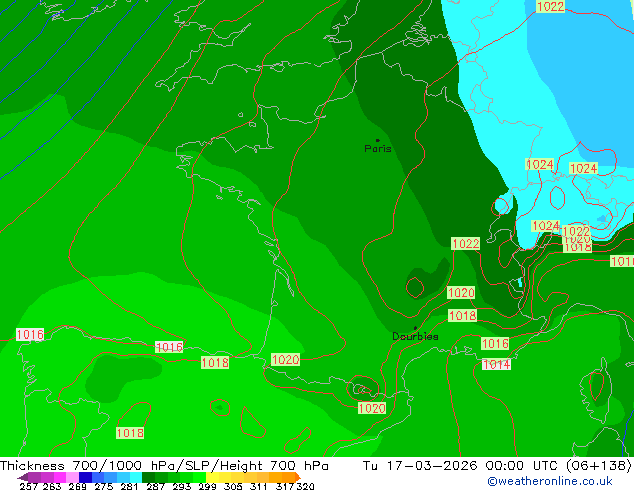The image size is (634, 490).
Task: Click the purple arrow starting the color scale
Action: [23, 477]
